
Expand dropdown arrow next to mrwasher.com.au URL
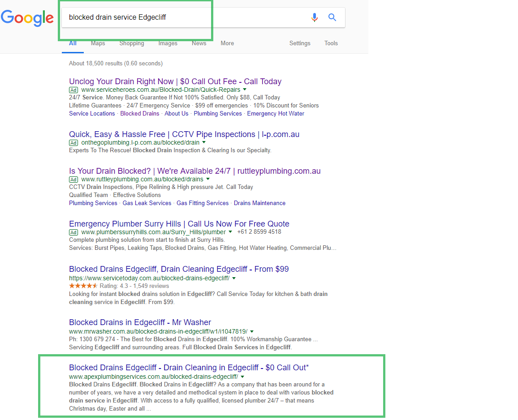click(252, 331)
